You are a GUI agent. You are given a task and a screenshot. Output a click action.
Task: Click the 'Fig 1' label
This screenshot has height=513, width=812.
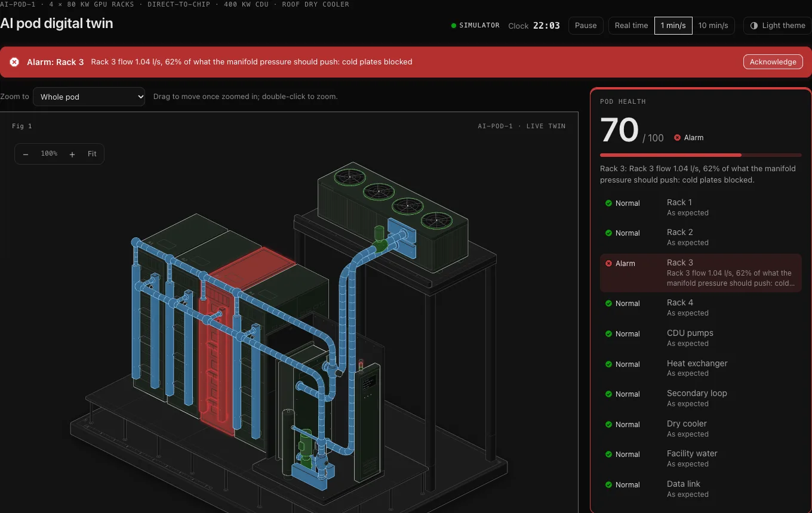[22, 126]
